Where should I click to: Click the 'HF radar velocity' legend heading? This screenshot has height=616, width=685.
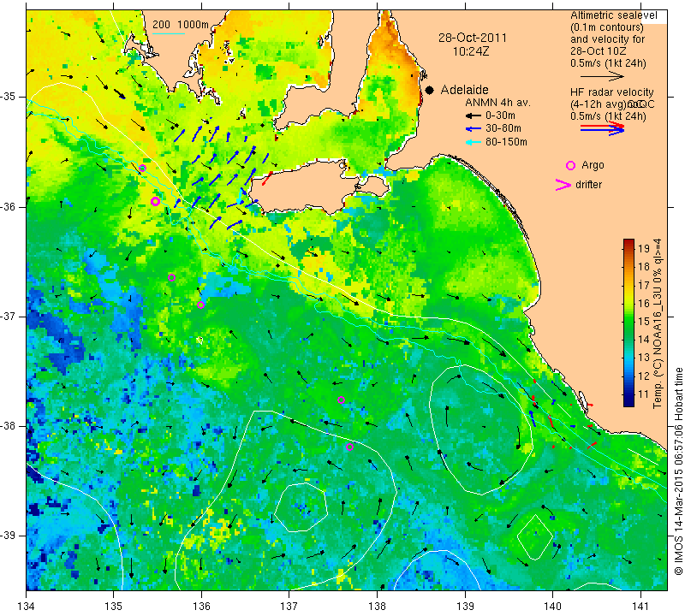click(611, 92)
